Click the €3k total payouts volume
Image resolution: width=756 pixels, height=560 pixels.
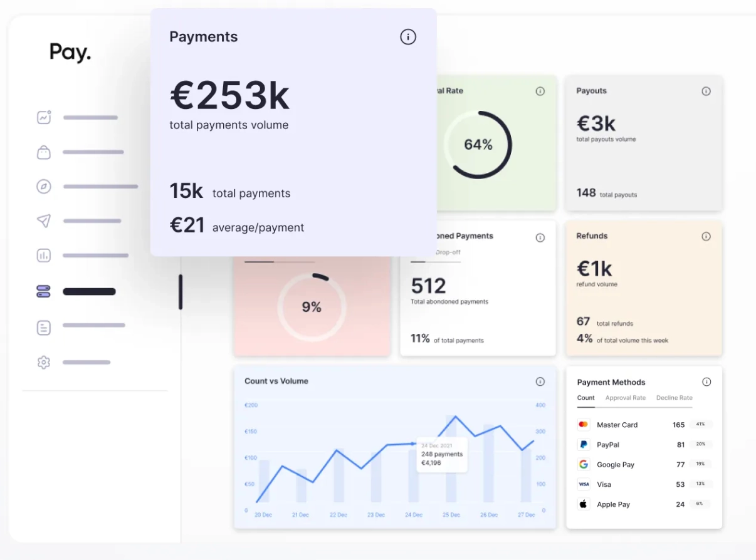coord(596,123)
